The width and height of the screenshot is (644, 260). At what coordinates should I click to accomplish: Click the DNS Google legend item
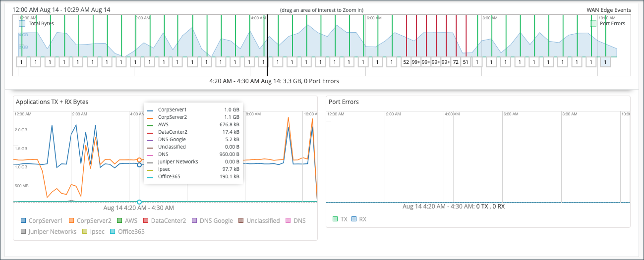click(x=194, y=220)
